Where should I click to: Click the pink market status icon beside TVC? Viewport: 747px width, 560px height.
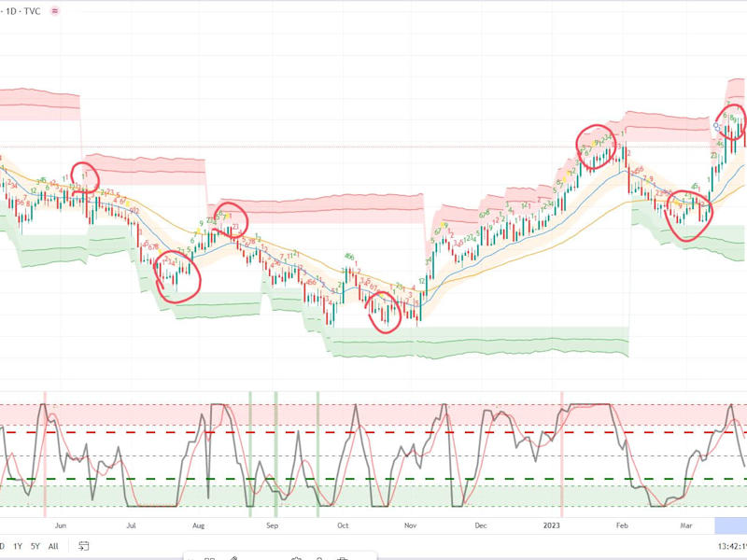[x=55, y=11]
